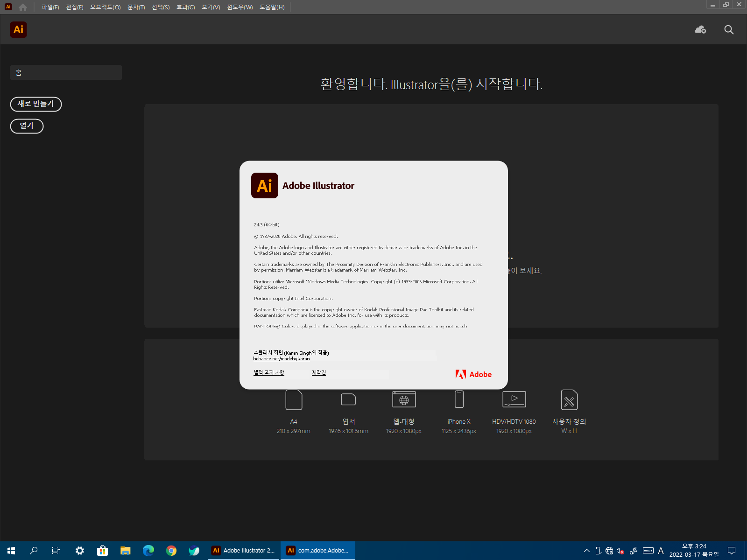Click the 24.3 (64-bit) version text
This screenshot has height=560, width=747.
(267, 225)
